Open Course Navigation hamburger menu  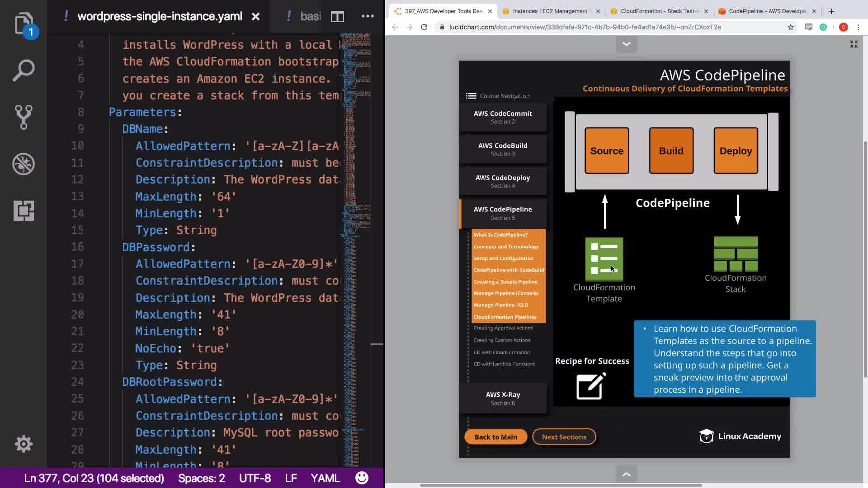[471, 96]
